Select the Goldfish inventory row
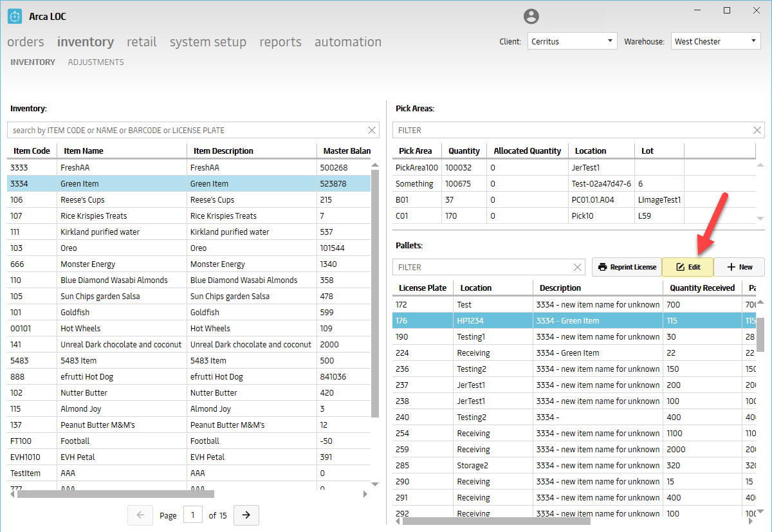 189,312
